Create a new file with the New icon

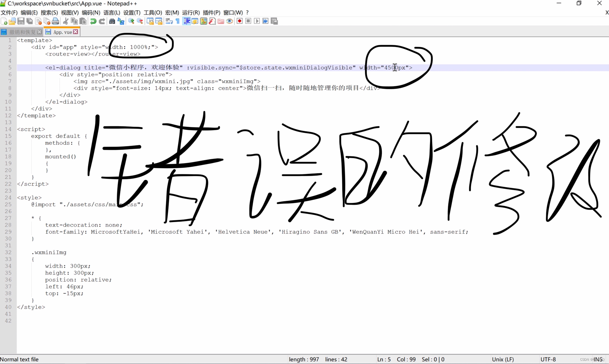[x=4, y=21]
